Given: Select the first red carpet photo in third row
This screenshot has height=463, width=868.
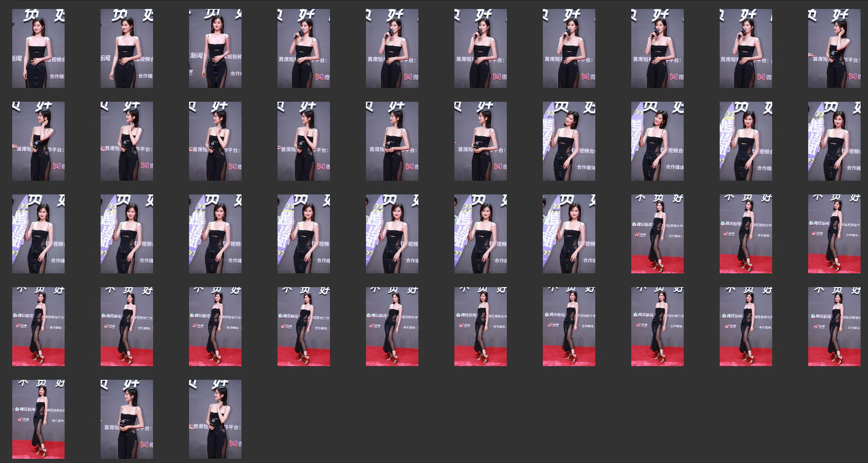Looking at the screenshot, I should click(x=657, y=234).
